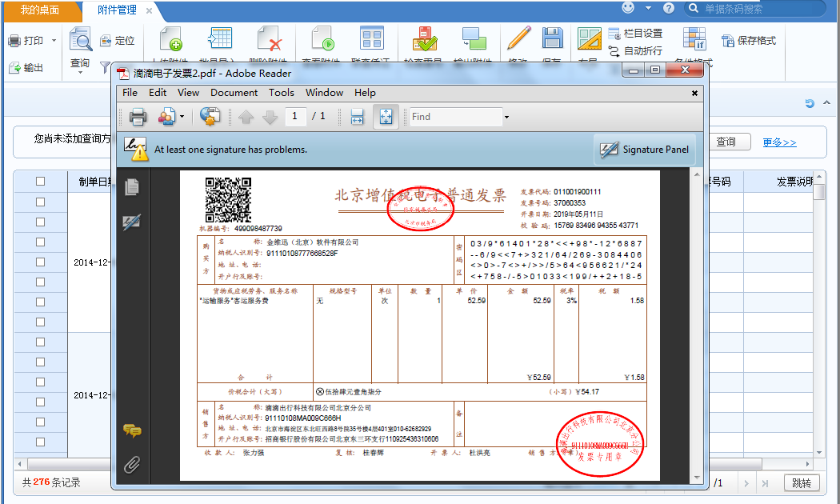Tick the checkbox in first table row
Viewport: 840px width, 504px height.
tap(40, 202)
